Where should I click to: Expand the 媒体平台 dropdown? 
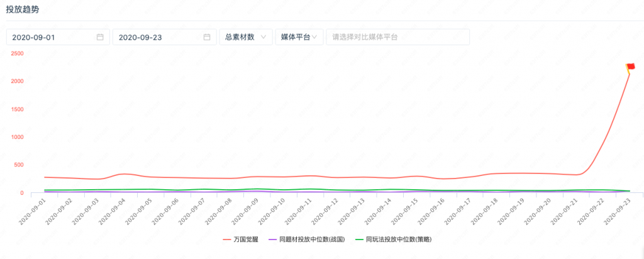tap(299, 37)
